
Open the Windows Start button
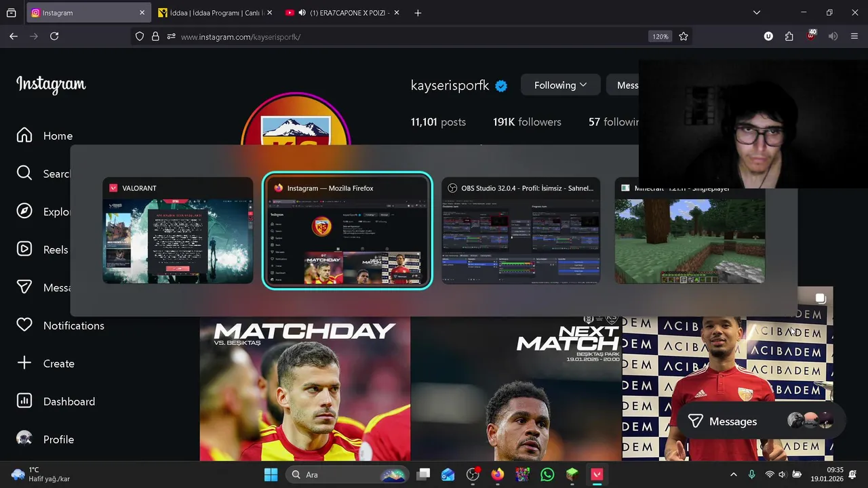pos(271,474)
